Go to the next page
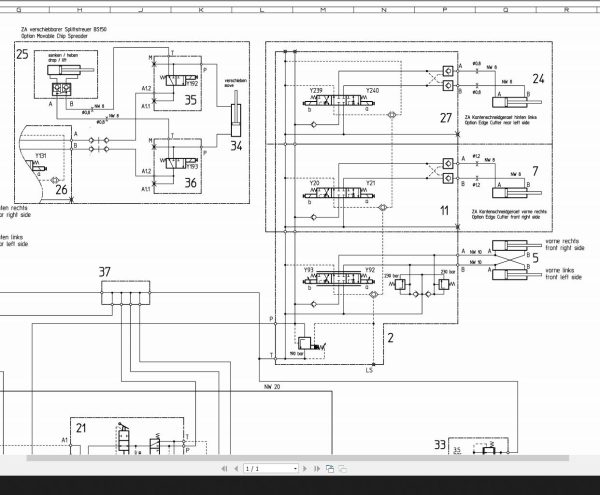 tap(305, 469)
